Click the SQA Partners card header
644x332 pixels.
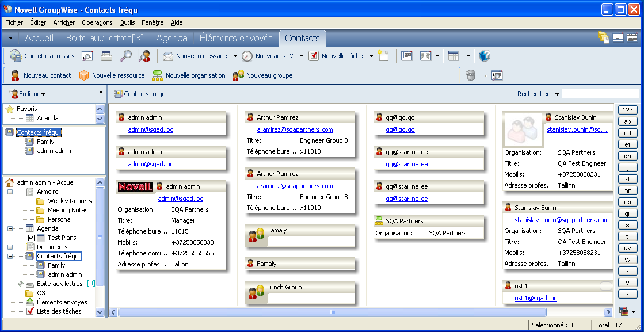[429, 221]
